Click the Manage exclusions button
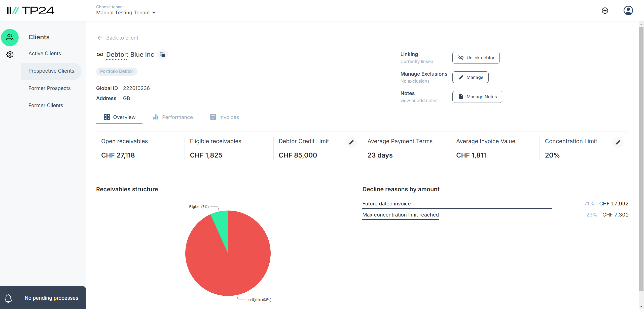This screenshot has height=309, width=644. coord(470,77)
